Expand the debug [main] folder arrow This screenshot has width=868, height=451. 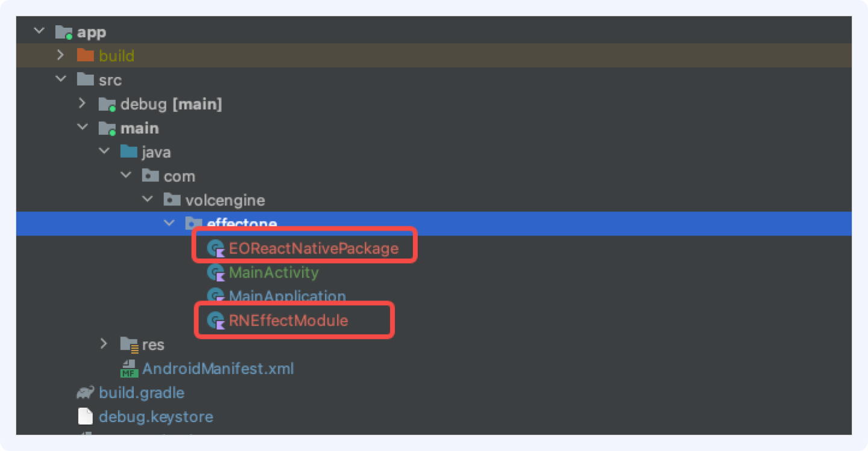point(83,104)
